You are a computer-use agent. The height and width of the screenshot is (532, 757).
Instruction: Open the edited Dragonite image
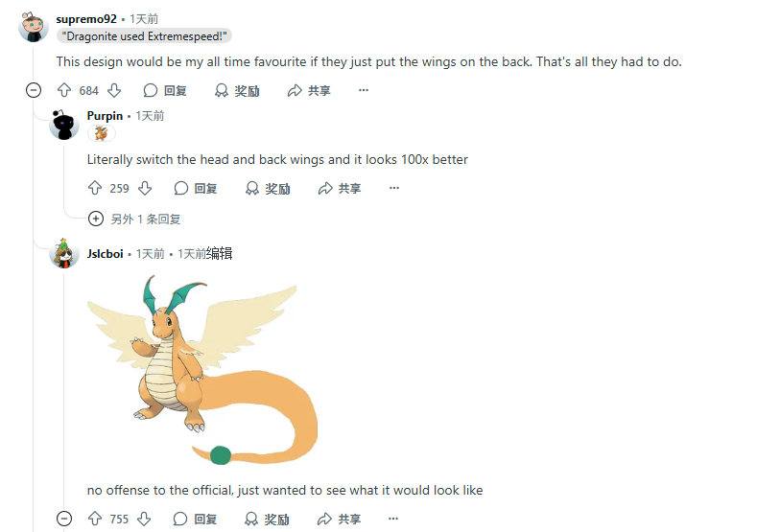(x=202, y=369)
